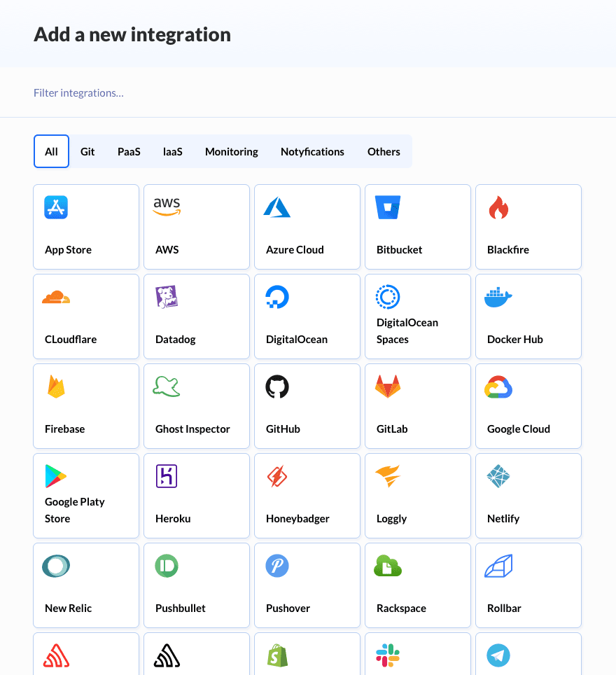Click the Docker Hub whale icon
Viewport: 616px width, 675px height.
[498, 297]
